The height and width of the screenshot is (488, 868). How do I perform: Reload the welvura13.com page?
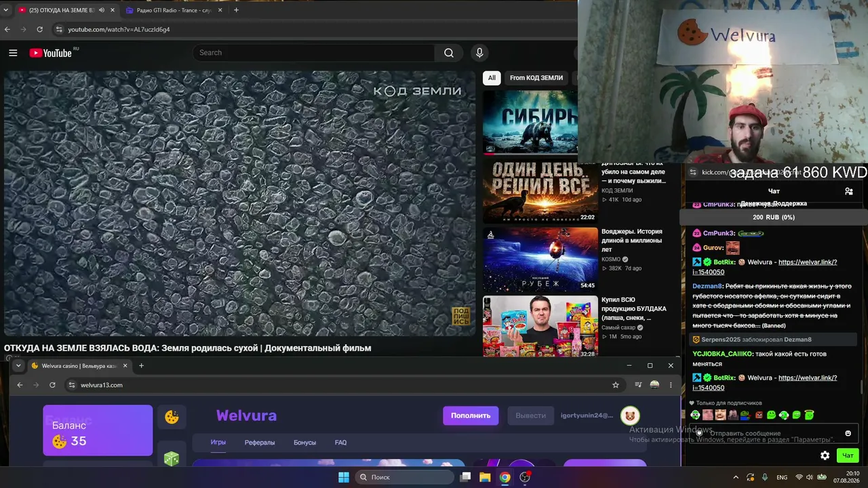click(52, 385)
